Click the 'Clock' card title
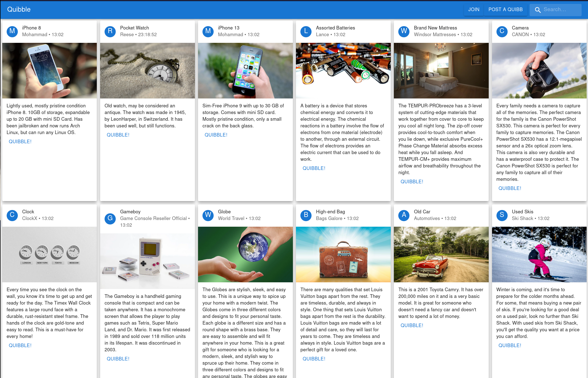 pyautogui.click(x=28, y=212)
